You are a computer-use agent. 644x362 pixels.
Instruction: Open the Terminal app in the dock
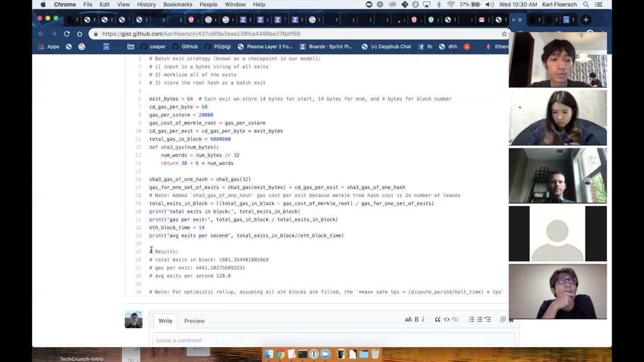tap(303, 354)
